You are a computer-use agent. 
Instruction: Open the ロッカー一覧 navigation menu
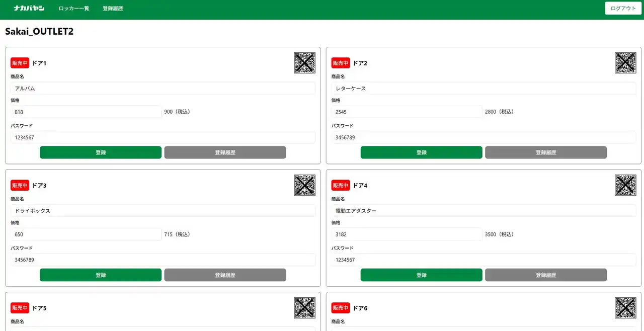click(x=73, y=9)
